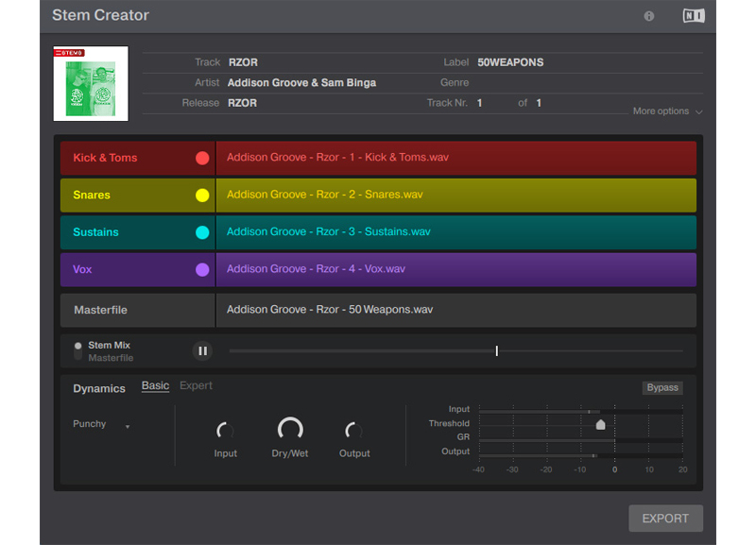Toggle the dynamics Bypass button
This screenshot has height=545, width=756.
[x=661, y=387]
